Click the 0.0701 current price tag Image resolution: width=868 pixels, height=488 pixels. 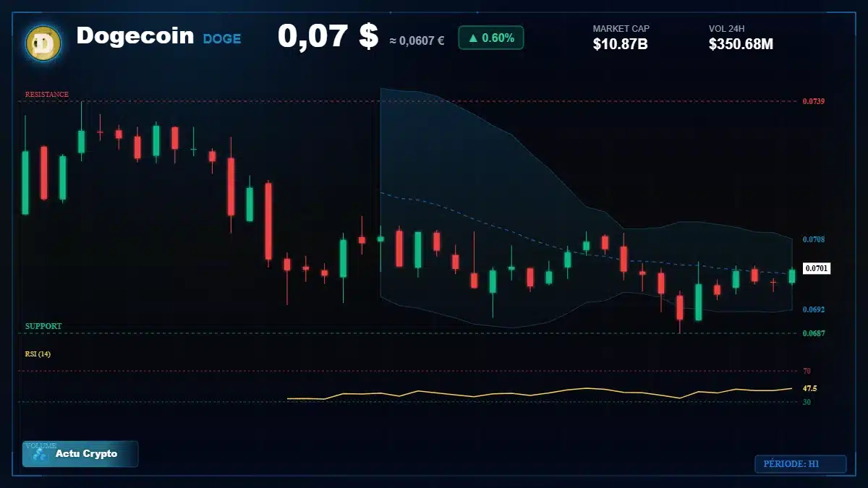[817, 268]
